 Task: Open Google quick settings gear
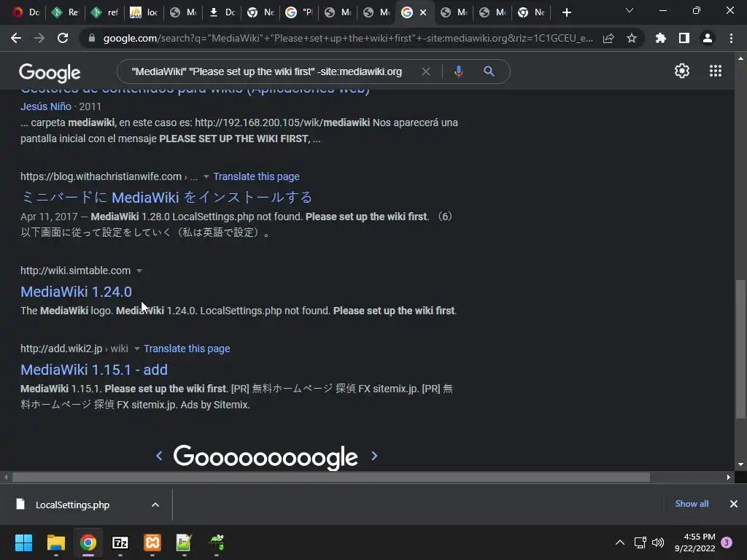[682, 71]
